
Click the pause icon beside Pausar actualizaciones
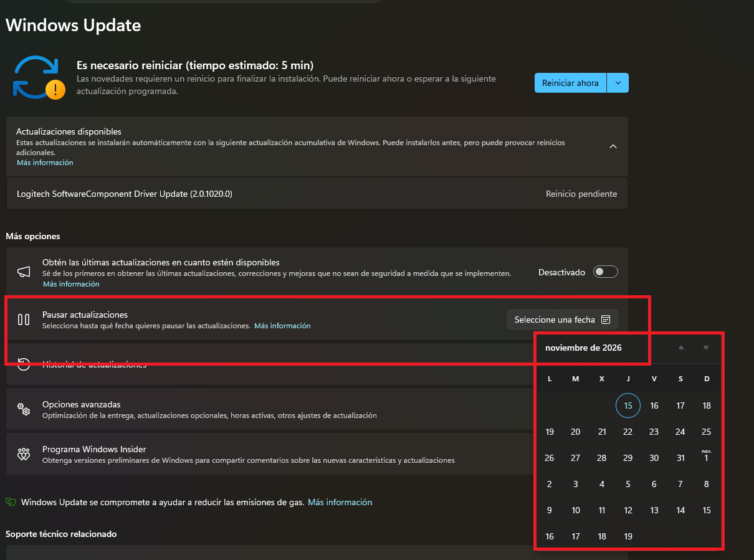(x=24, y=320)
